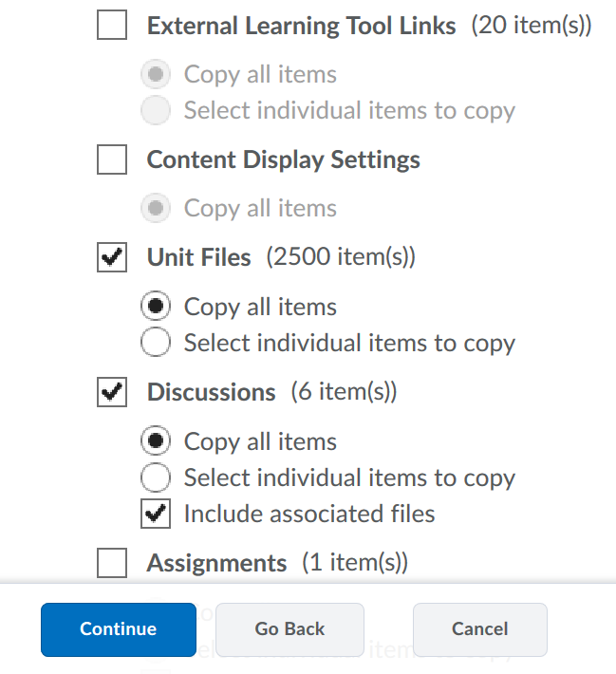Click the 'Discussions' heading label text
The image size is (616, 674).
pos(211,392)
